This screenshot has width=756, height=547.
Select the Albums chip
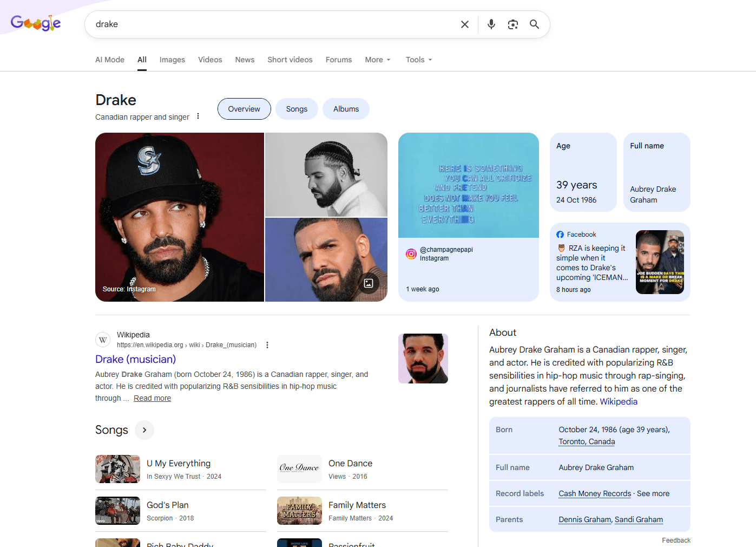tap(346, 109)
